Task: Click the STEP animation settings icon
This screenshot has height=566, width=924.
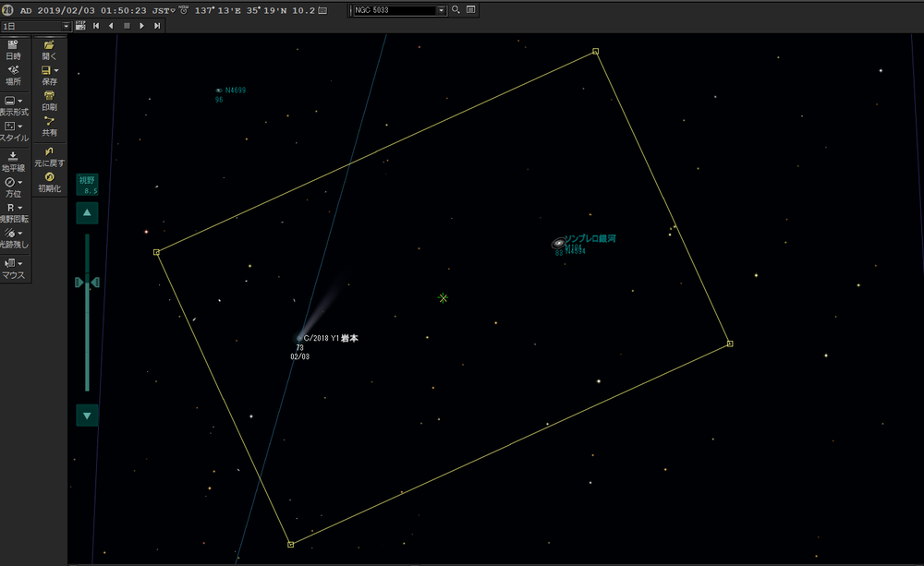Action: (x=80, y=25)
